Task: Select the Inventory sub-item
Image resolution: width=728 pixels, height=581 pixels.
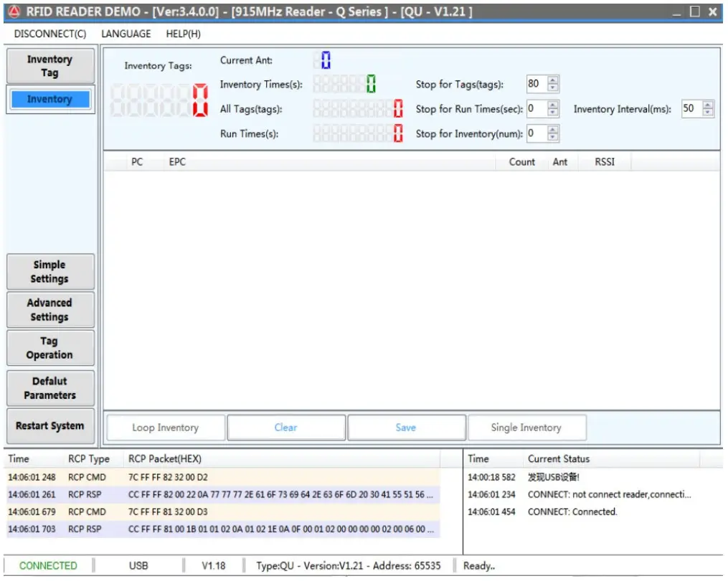Action: click(49, 100)
